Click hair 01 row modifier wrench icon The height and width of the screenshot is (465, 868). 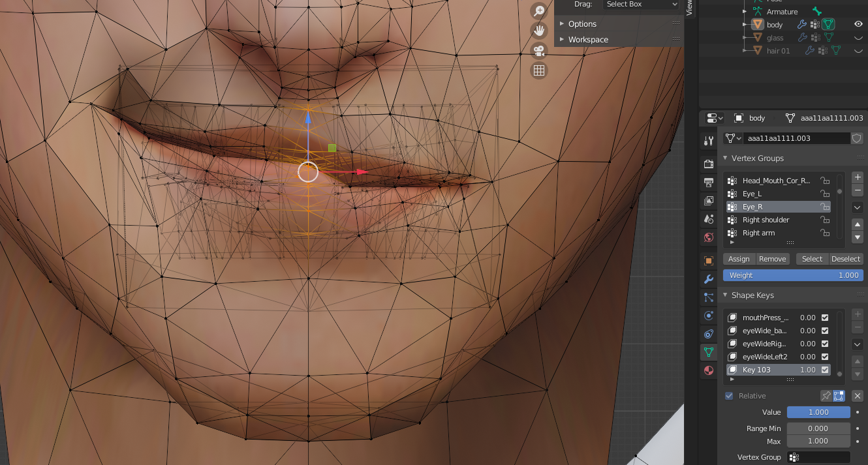(x=810, y=50)
